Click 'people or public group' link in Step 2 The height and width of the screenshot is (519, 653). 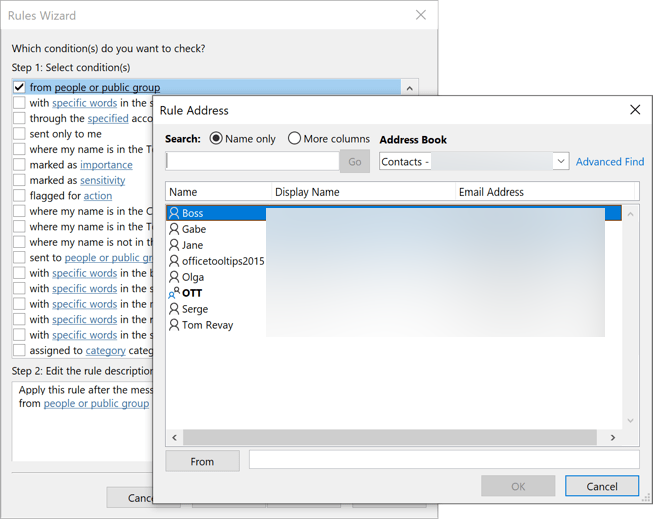[96, 404]
